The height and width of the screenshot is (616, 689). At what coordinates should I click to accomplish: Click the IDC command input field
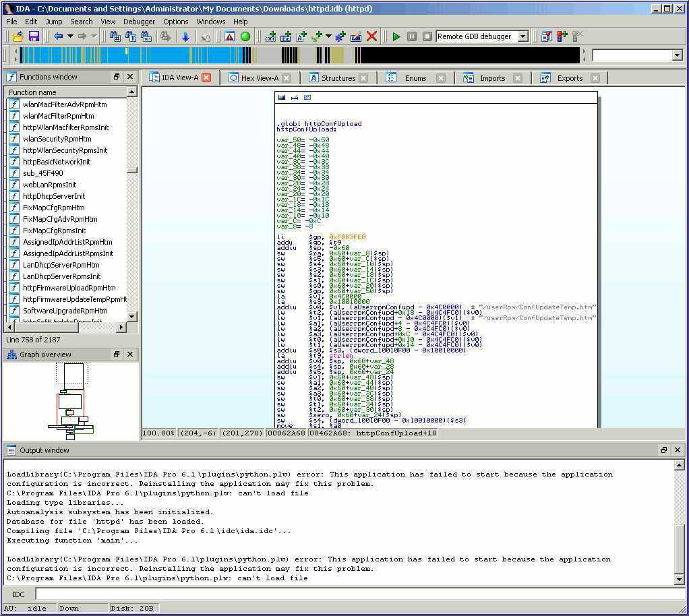click(357, 594)
